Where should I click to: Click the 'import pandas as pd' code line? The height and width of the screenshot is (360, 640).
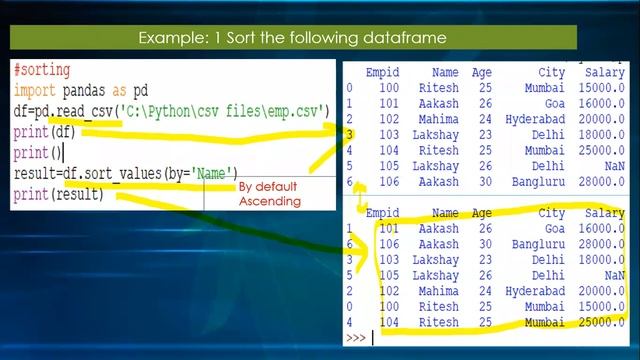[x=81, y=91]
